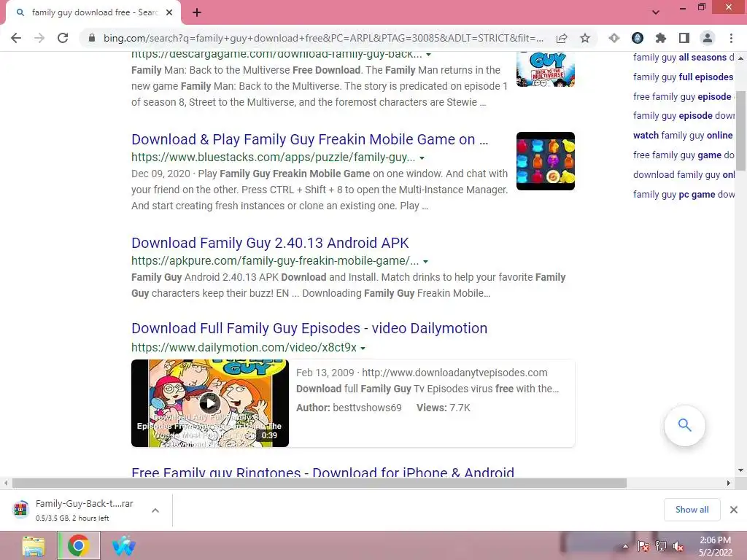Open the Extensions puzzle menu

(661, 38)
